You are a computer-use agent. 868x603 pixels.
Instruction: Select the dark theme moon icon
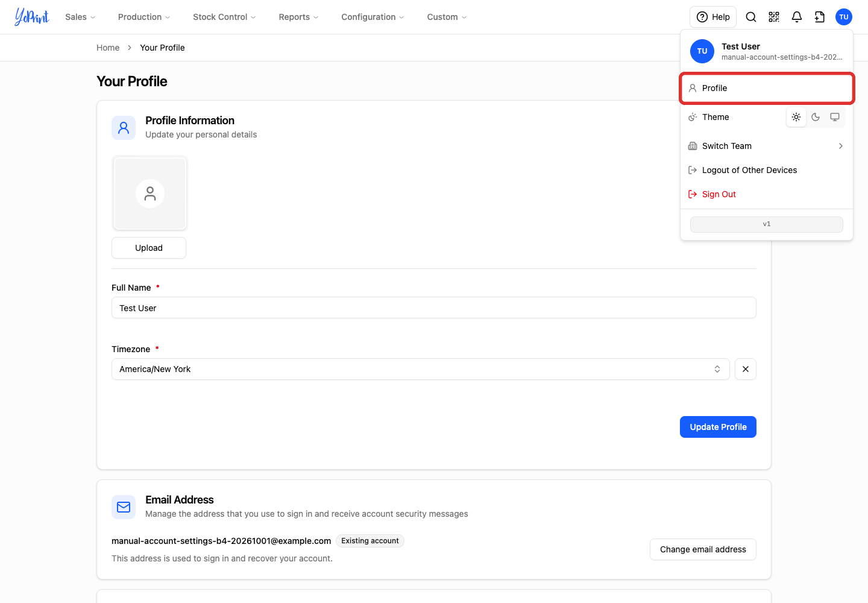coord(816,117)
